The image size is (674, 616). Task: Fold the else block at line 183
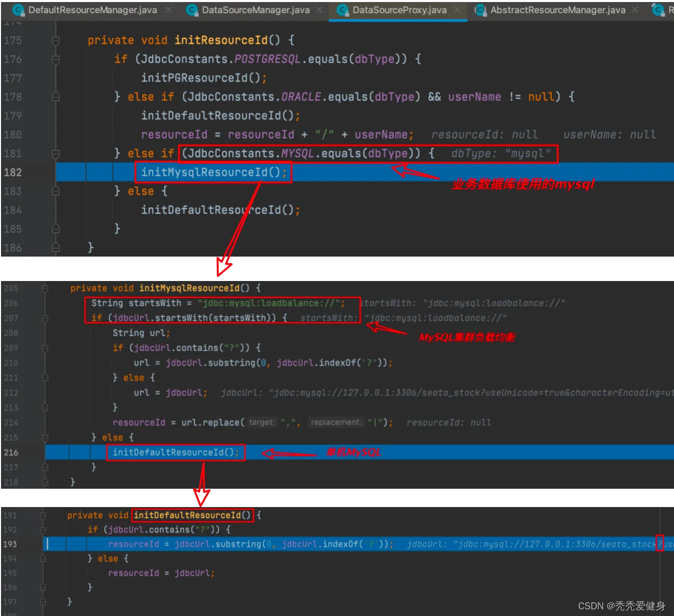55,191
